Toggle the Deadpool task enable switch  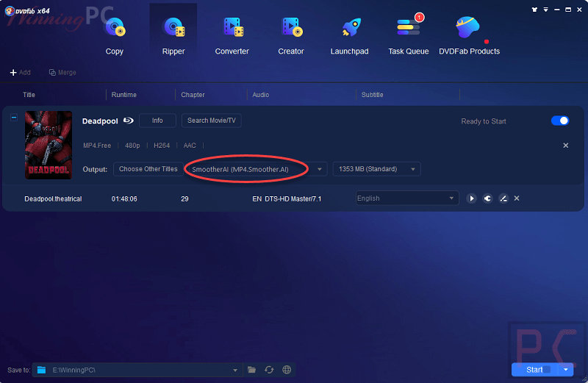pyautogui.click(x=560, y=121)
